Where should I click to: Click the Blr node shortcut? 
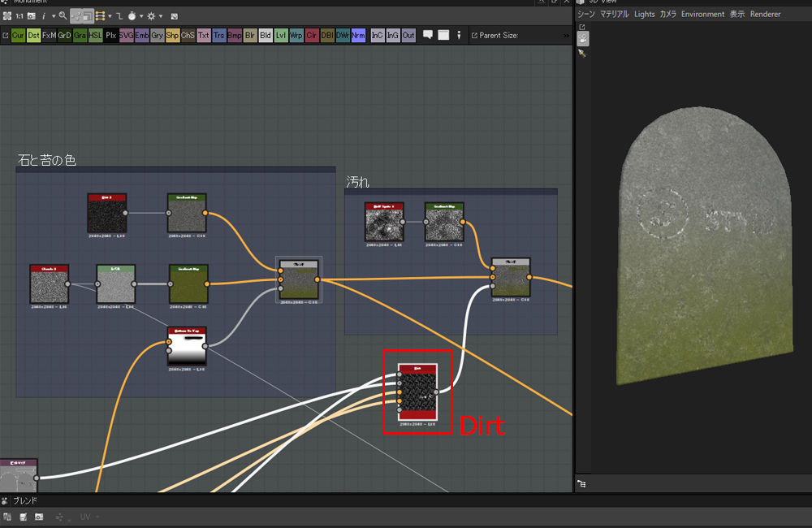[250, 35]
